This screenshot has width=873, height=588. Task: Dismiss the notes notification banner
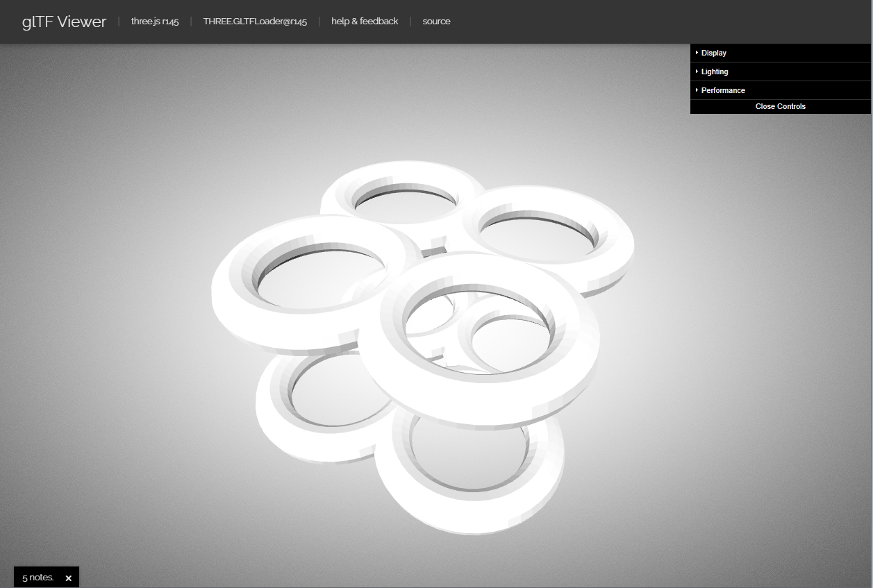(68, 578)
